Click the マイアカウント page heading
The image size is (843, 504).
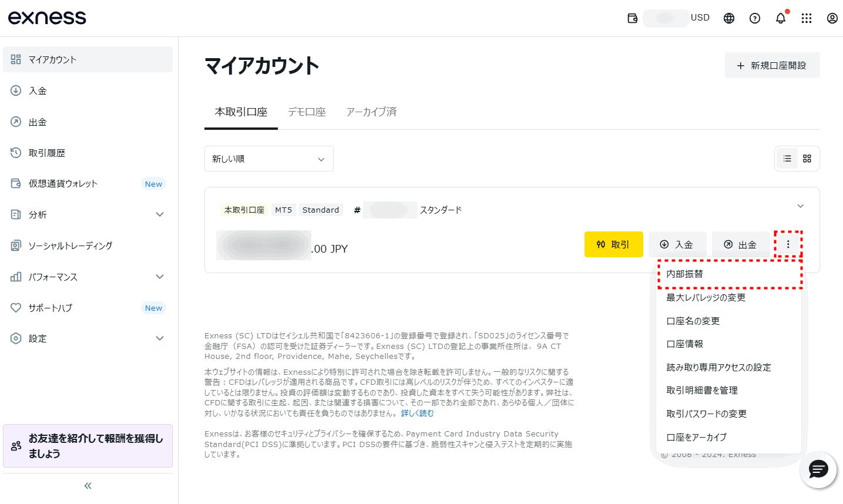pyautogui.click(x=261, y=65)
